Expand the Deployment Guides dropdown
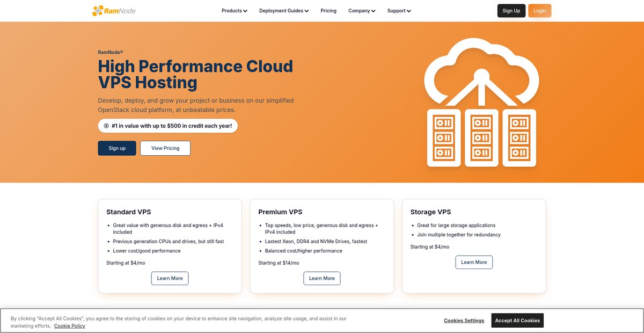The width and height of the screenshot is (644, 333). (284, 11)
